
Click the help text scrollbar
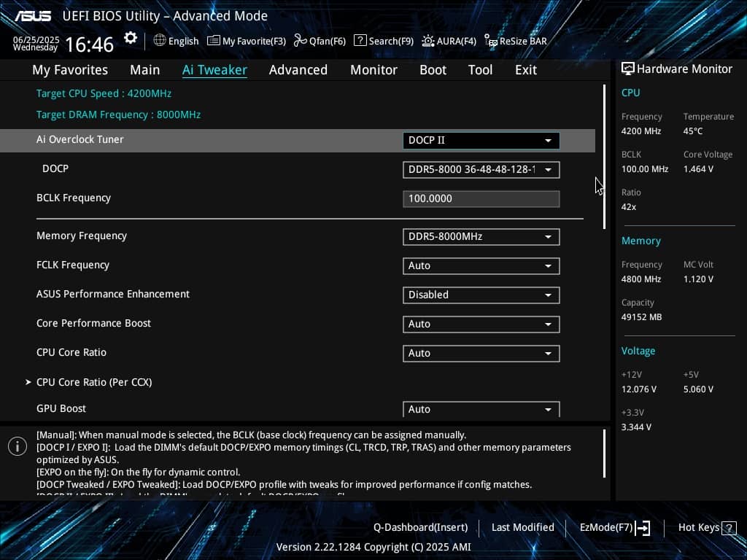(x=604, y=454)
